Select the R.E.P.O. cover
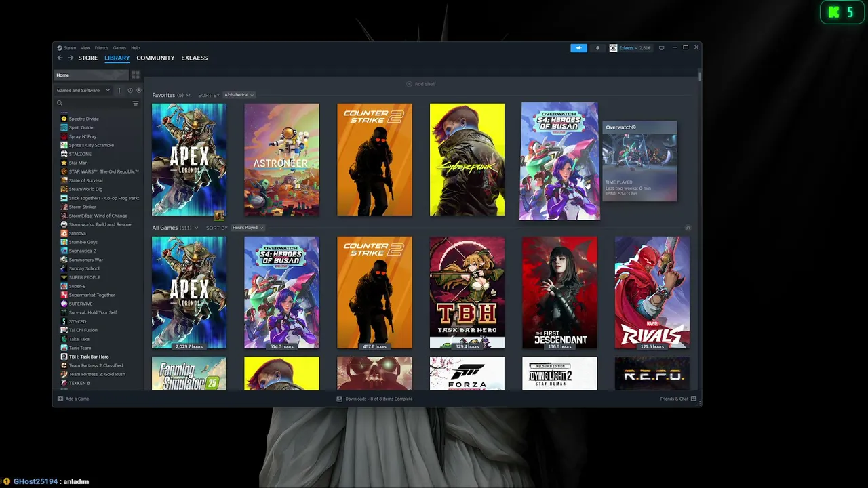Image resolution: width=868 pixels, height=488 pixels. [x=652, y=373]
